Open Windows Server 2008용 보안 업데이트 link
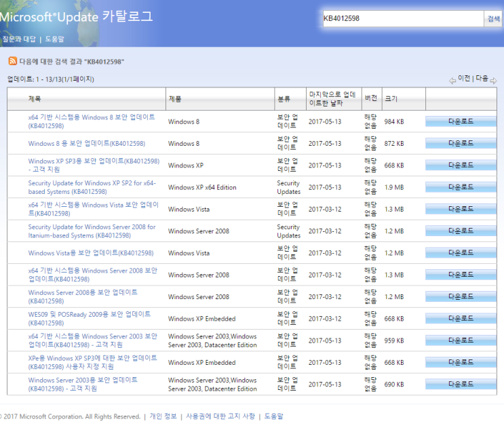The image size is (504, 430). click(83, 296)
